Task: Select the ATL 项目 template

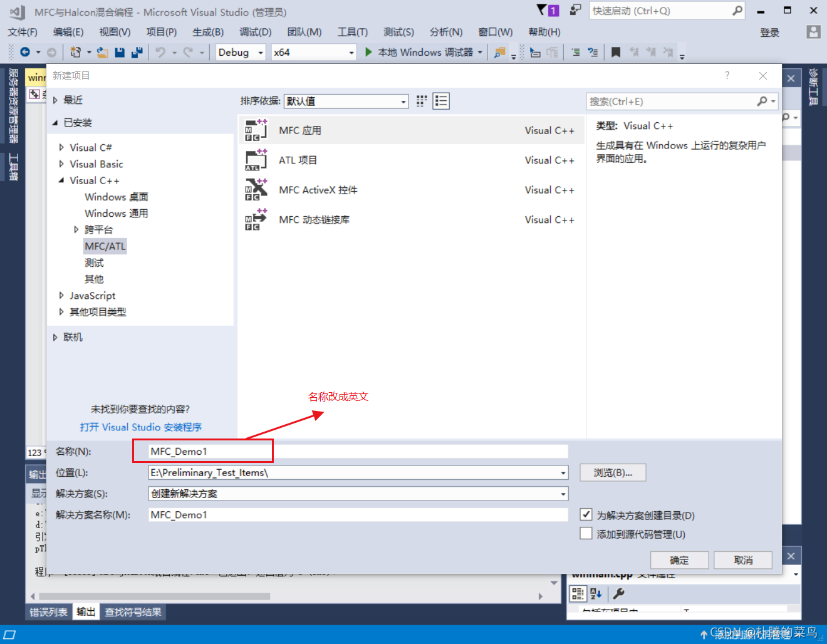Action: pyautogui.click(x=411, y=160)
